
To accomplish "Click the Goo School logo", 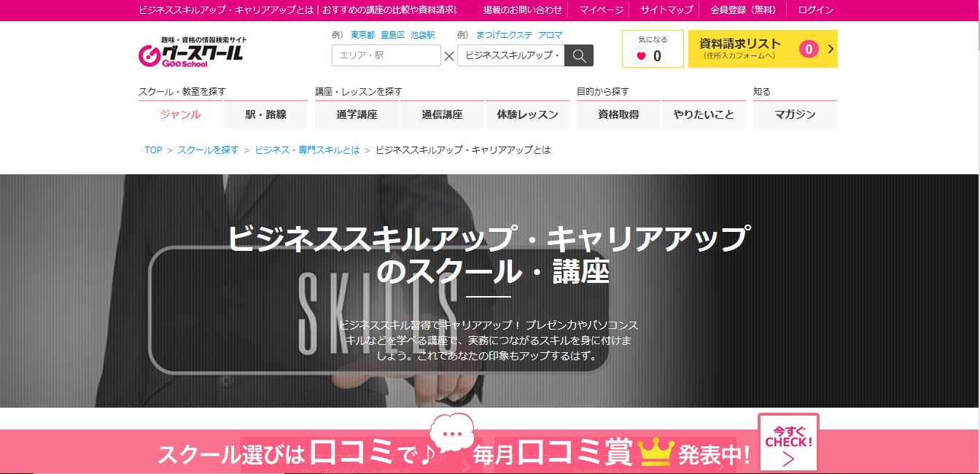I will point(191,53).
